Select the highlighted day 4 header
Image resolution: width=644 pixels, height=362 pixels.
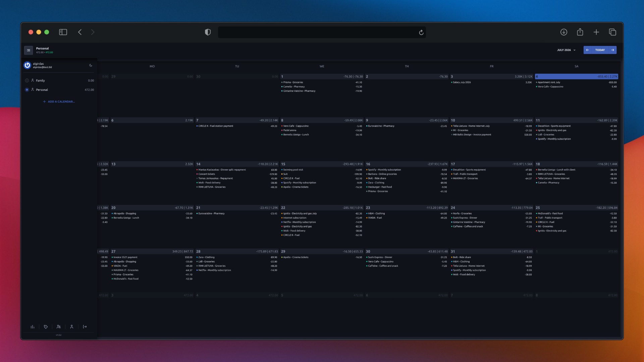coord(576,76)
